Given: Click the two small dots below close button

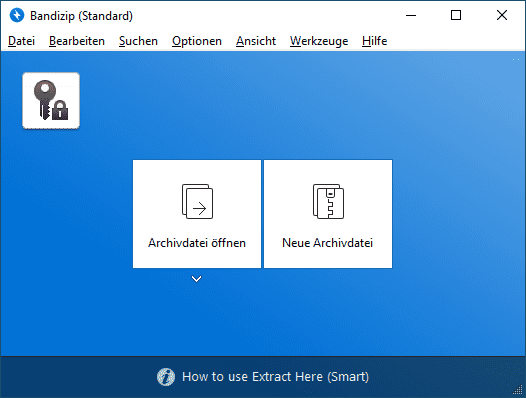Looking at the screenshot, I should coord(516,59).
